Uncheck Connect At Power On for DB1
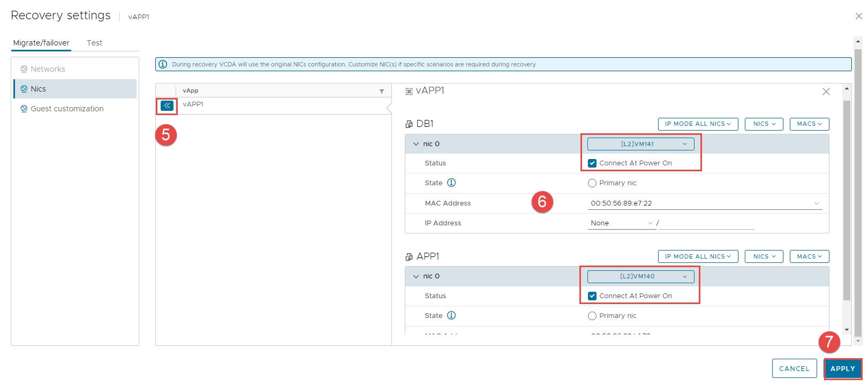 pyautogui.click(x=592, y=163)
